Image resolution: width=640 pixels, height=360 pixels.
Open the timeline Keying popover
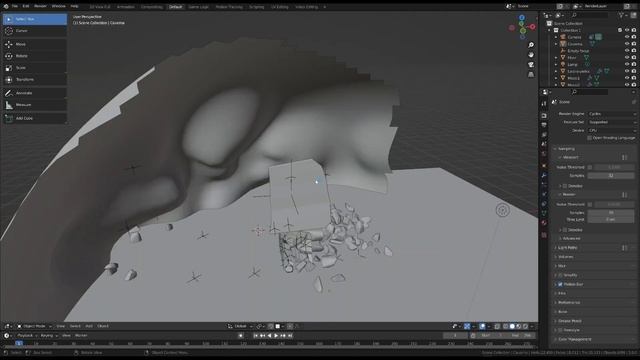[x=49, y=336]
